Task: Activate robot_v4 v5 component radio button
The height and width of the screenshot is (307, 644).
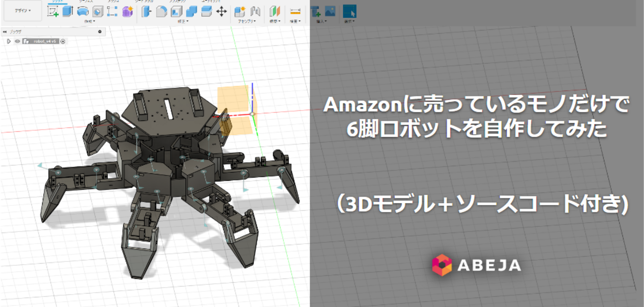Action: pos(62,41)
